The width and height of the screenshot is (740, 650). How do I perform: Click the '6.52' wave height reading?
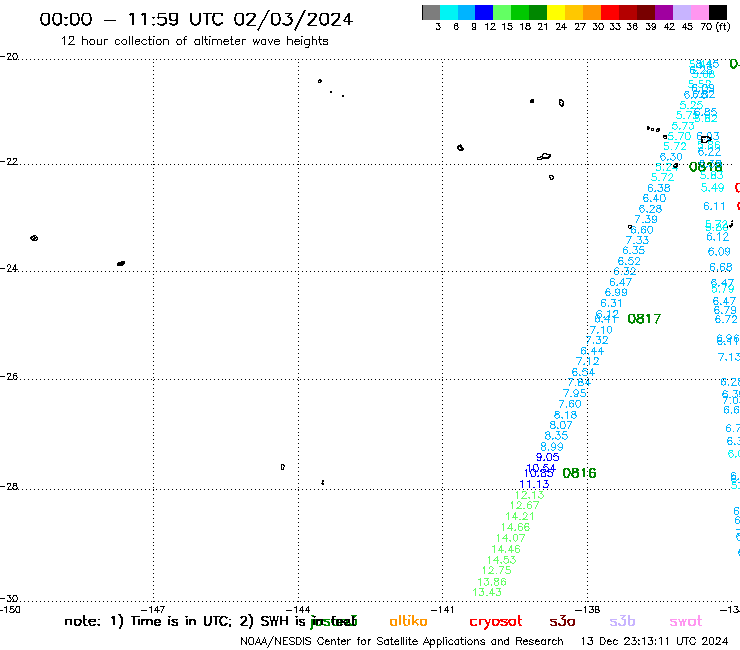tap(629, 262)
